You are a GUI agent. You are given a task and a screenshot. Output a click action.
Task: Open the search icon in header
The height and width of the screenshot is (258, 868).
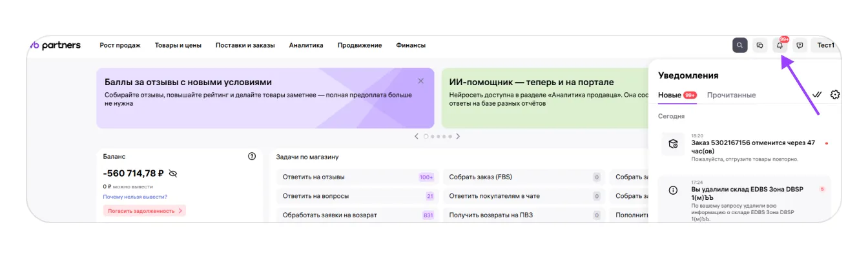(739, 45)
